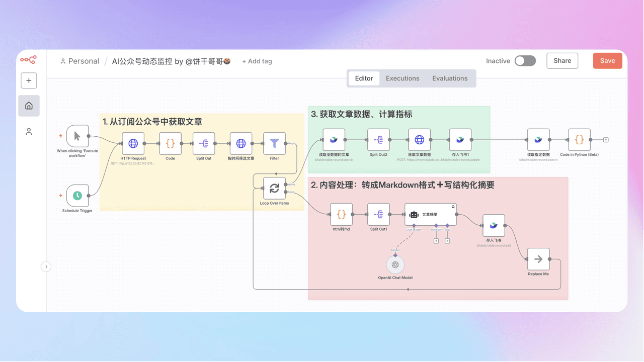Image resolution: width=644 pixels, height=362 pixels.
Task: Select the HTTP Request node
Action: pyautogui.click(x=133, y=143)
